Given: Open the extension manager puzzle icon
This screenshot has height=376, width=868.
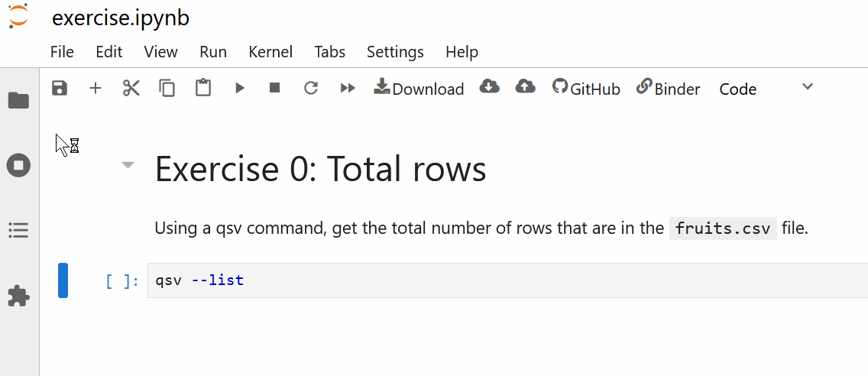Looking at the screenshot, I should click(18, 296).
